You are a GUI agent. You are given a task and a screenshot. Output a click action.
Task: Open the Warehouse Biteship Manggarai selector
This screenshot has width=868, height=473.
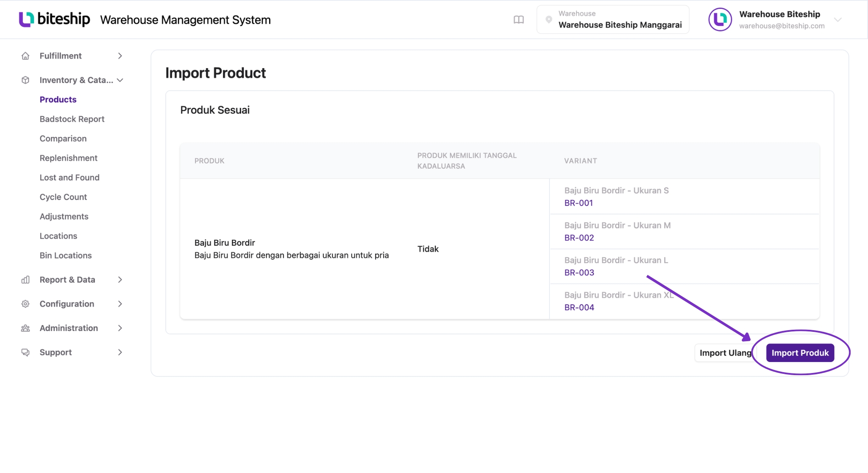pyautogui.click(x=613, y=19)
